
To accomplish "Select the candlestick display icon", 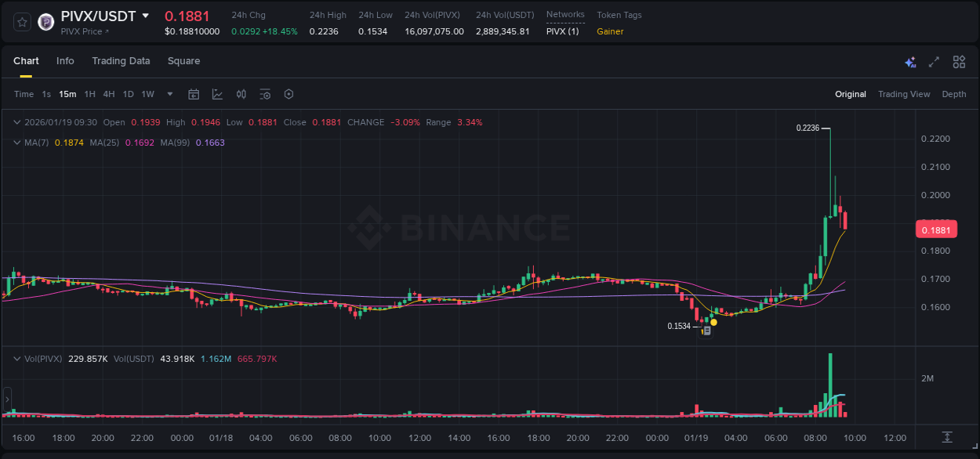I will point(241,94).
